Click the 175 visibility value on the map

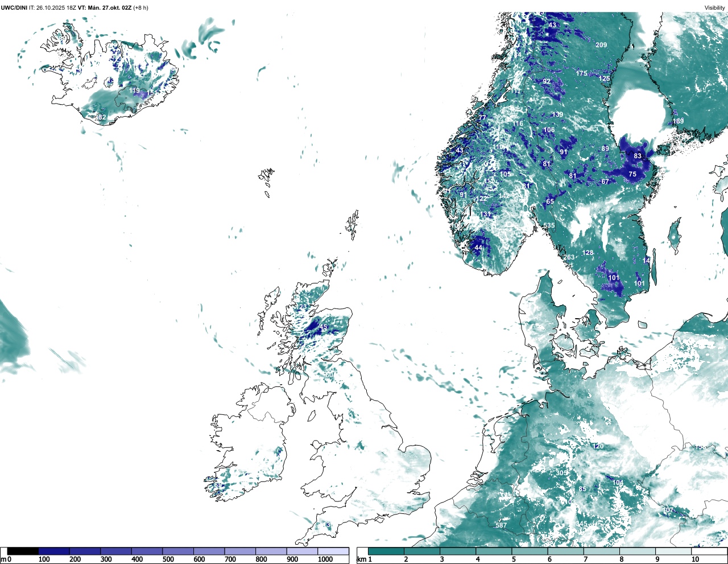pos(581,73)
